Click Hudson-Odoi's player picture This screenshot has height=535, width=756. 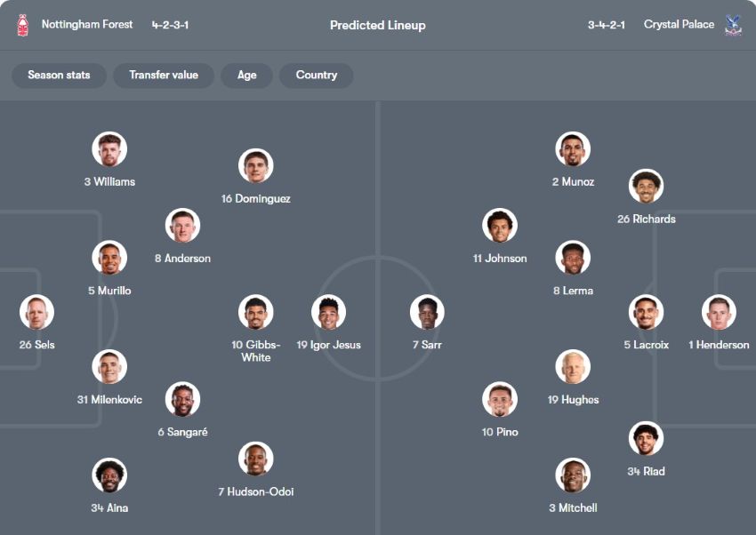pos(255,459)
